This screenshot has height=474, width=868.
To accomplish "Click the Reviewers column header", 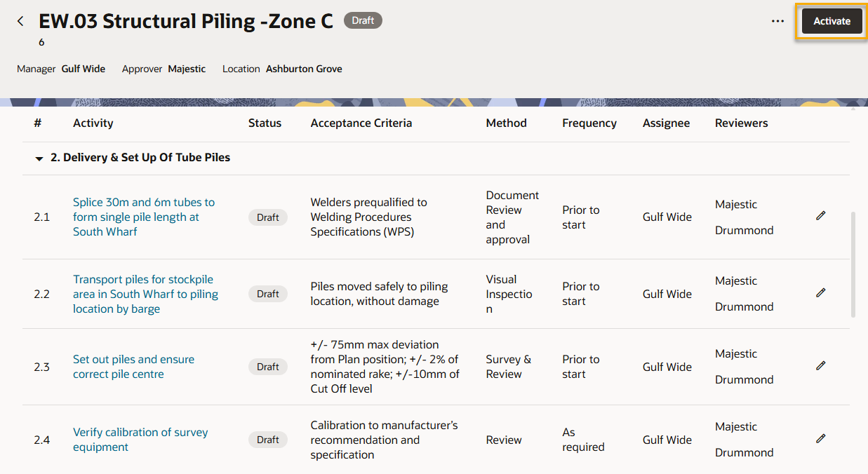I will [741, 123].
